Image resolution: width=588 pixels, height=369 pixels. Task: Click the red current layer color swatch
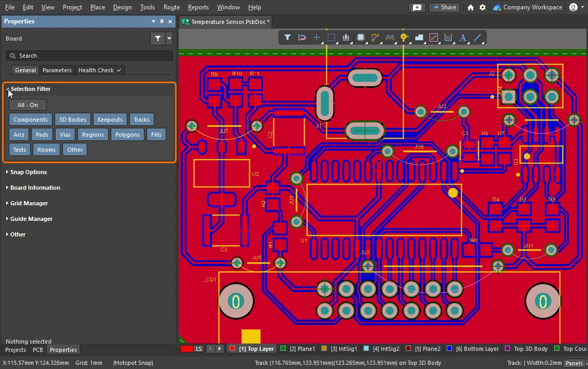(x=186, y=349)
